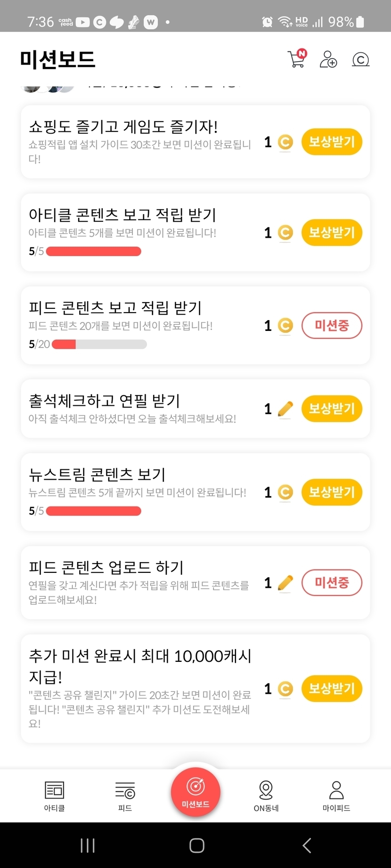Tap the 5/20 feed mission progress bar
Image resolution: width=391 pixels, height=868 pixels.
(x=99, y=345)
